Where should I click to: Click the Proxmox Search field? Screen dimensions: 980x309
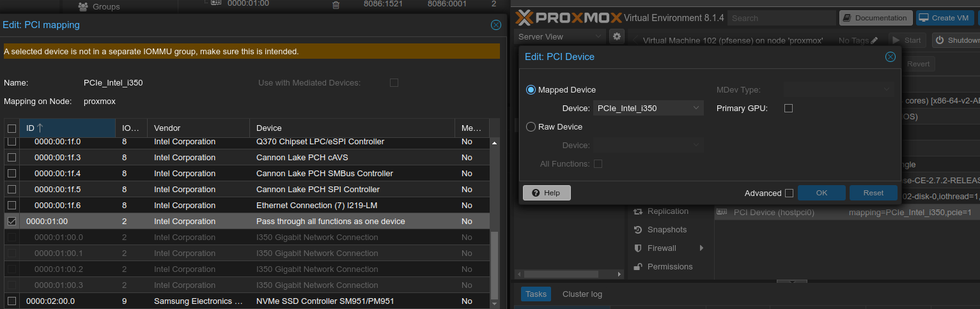tap(781, 18)
